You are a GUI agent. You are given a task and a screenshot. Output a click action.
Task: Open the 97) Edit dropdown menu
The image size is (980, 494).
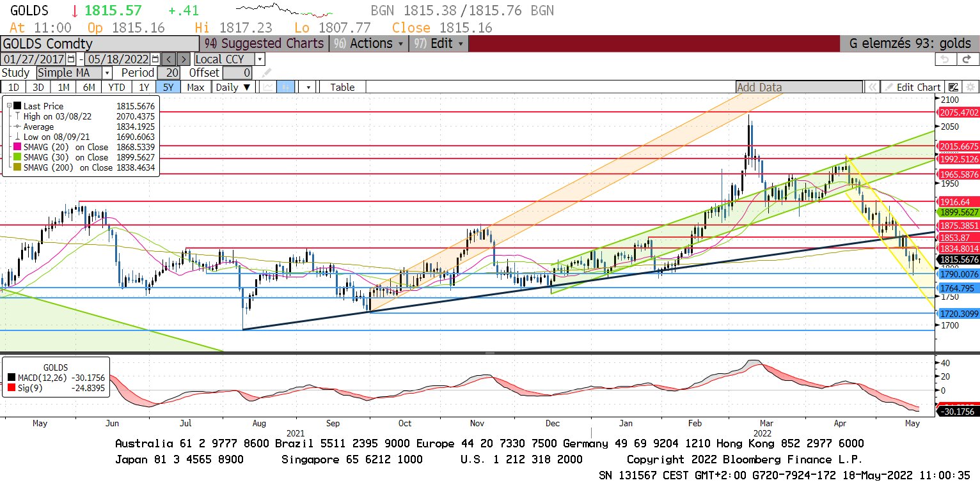(x=439, y=43)
